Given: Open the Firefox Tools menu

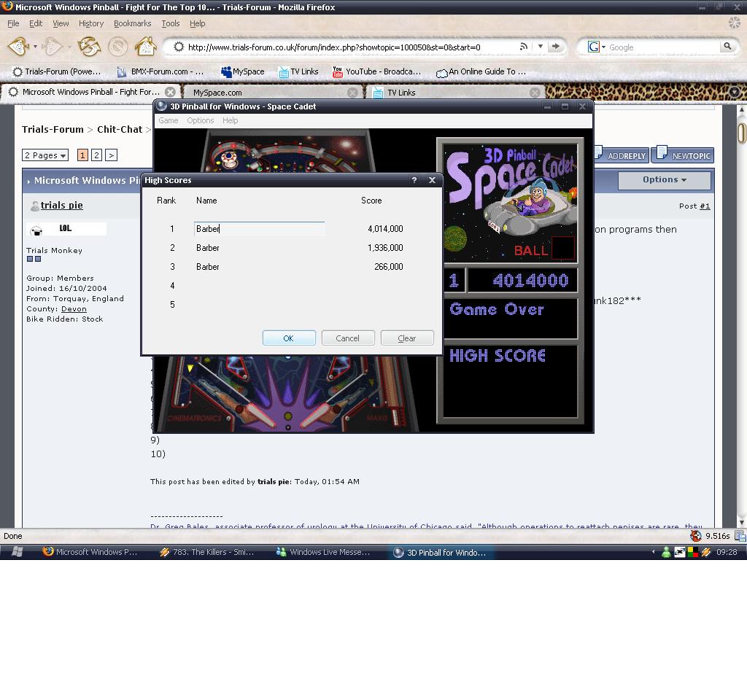Looking at the screenshot, I should [x=171, y=23].
